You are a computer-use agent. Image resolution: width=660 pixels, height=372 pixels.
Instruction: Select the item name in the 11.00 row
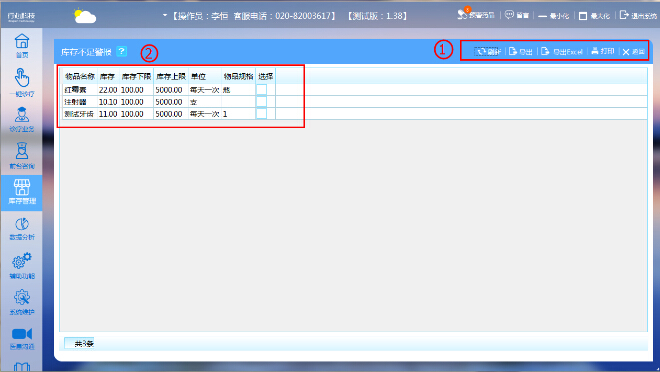pyautogui.click(x=79, y=114)
